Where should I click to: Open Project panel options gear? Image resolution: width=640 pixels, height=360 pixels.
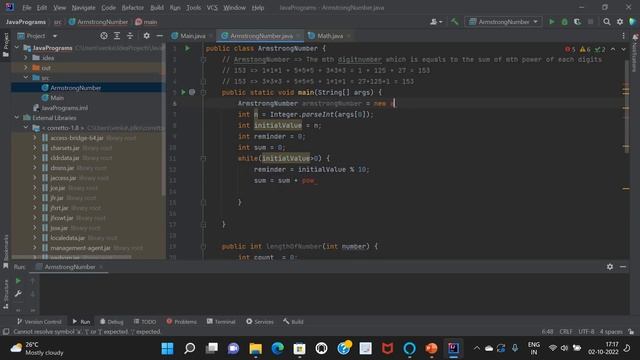[146, 36]
